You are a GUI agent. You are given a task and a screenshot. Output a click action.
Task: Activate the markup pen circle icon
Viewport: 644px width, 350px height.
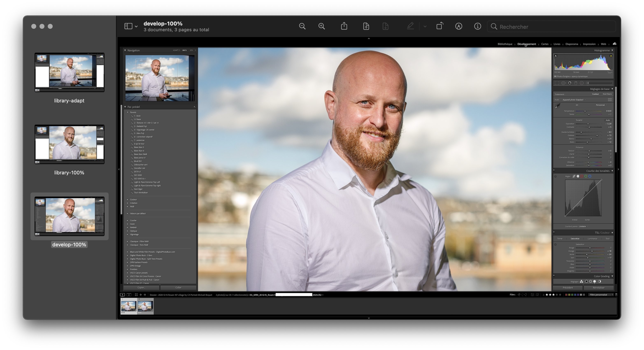coord(458,26)
